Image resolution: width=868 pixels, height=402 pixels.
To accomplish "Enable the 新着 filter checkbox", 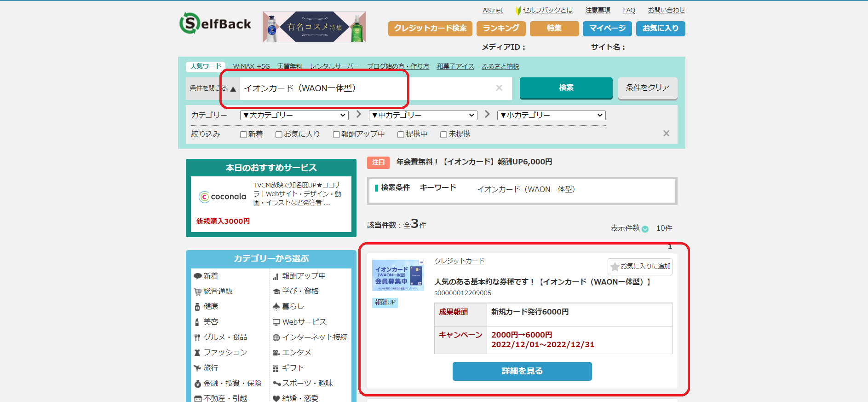I will (243, 134).
